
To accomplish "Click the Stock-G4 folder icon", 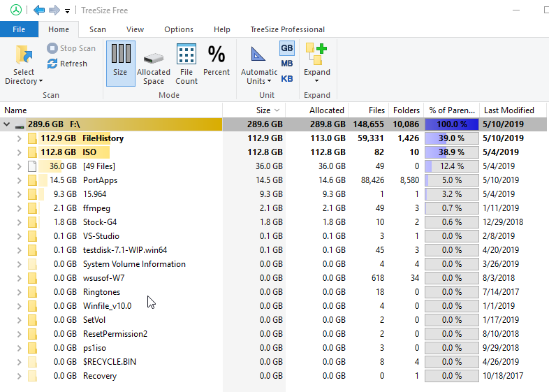I will [x=32, y=222].
